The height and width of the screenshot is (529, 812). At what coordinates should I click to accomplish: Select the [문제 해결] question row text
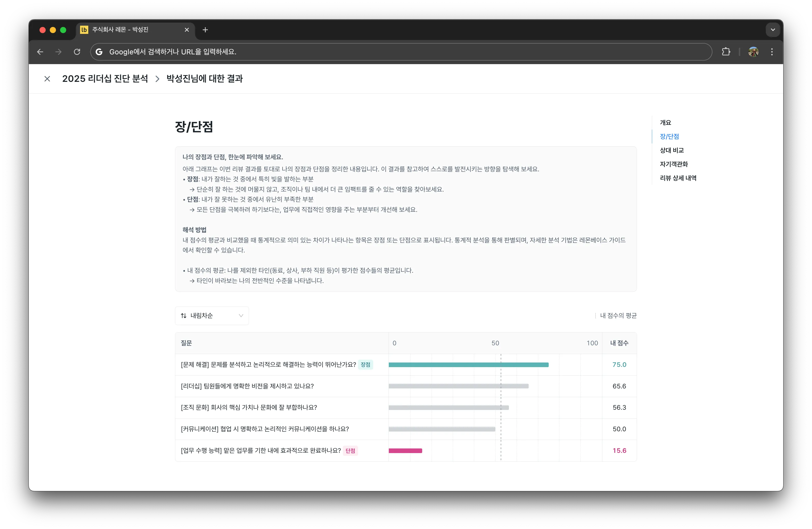click(x=268, y=365)
